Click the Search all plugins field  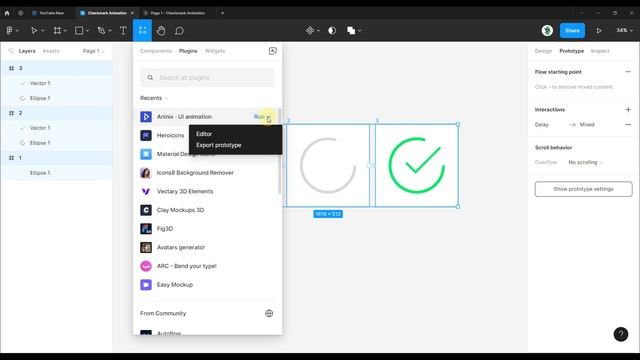click(x=207, y=78)
